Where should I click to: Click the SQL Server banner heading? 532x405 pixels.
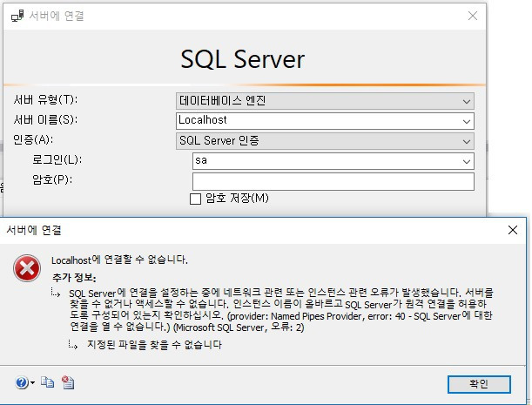pyautogui.click(x=242, y=59)
